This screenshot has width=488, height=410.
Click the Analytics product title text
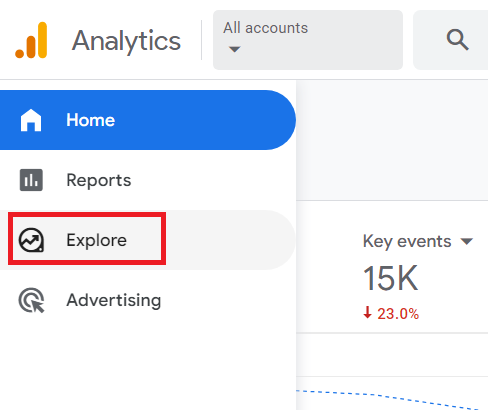coord(126,41)
